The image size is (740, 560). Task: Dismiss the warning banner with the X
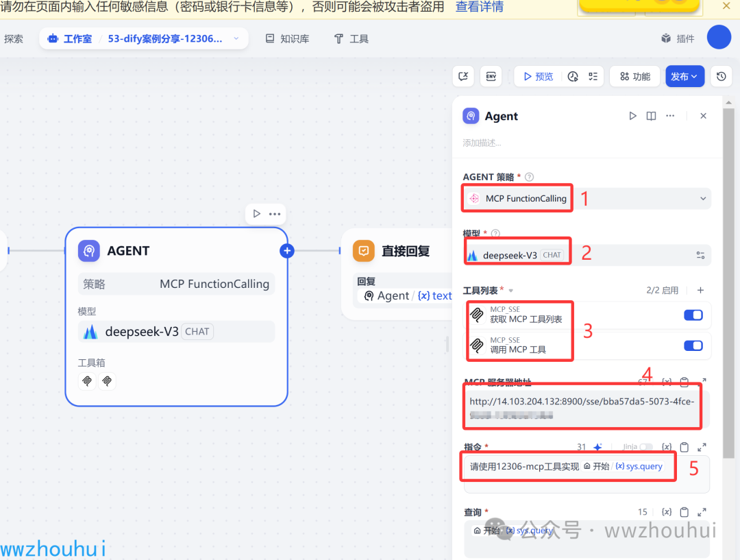(727, 5)
